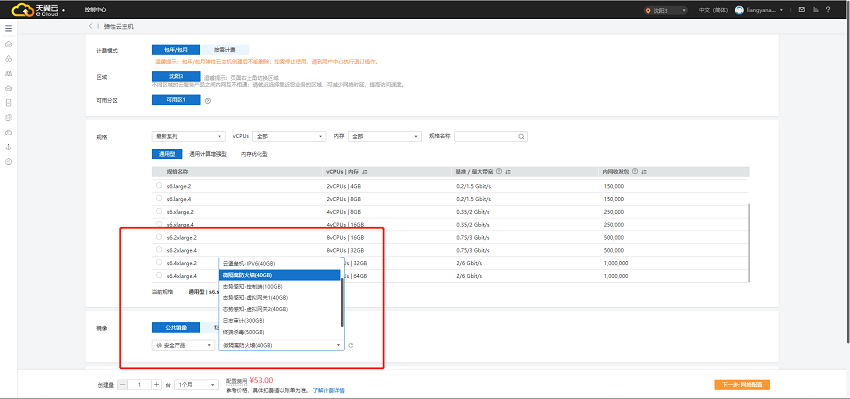The height and width of the screenshot is (399, 850).
Task: Choose 终端杀毒(500GB) from the list
Action: coord(280,332)
